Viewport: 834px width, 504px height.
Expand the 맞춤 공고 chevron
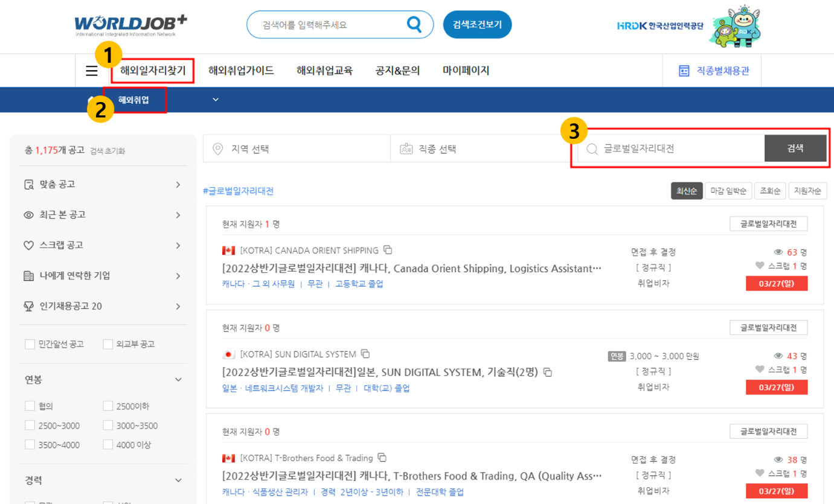178,185
